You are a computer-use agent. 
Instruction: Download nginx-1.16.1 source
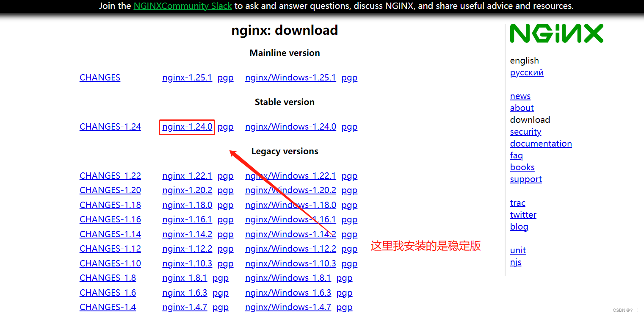pyautogui.click(x=187, y=219)
